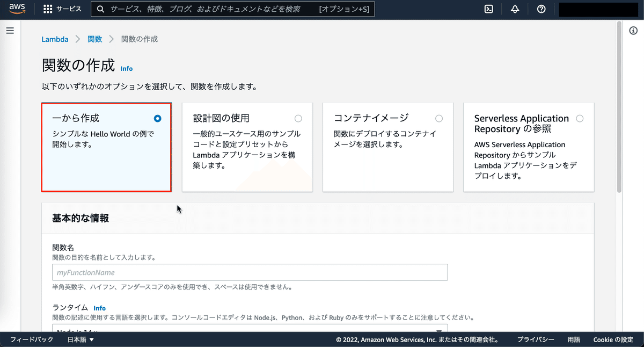644x347 pixels.
Task: Open Cookie の設定 in footer
Action: 613,339
